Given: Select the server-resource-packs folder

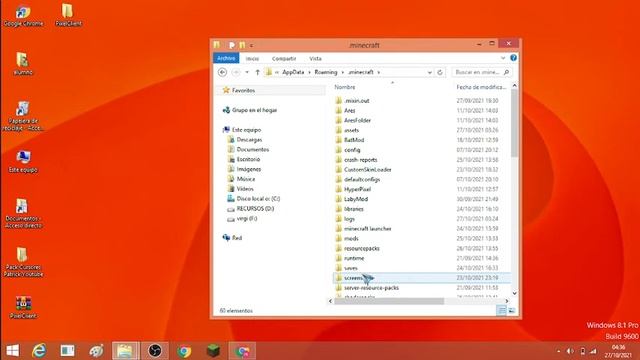Looking at the screenshot, I should [x=371, y=288].
